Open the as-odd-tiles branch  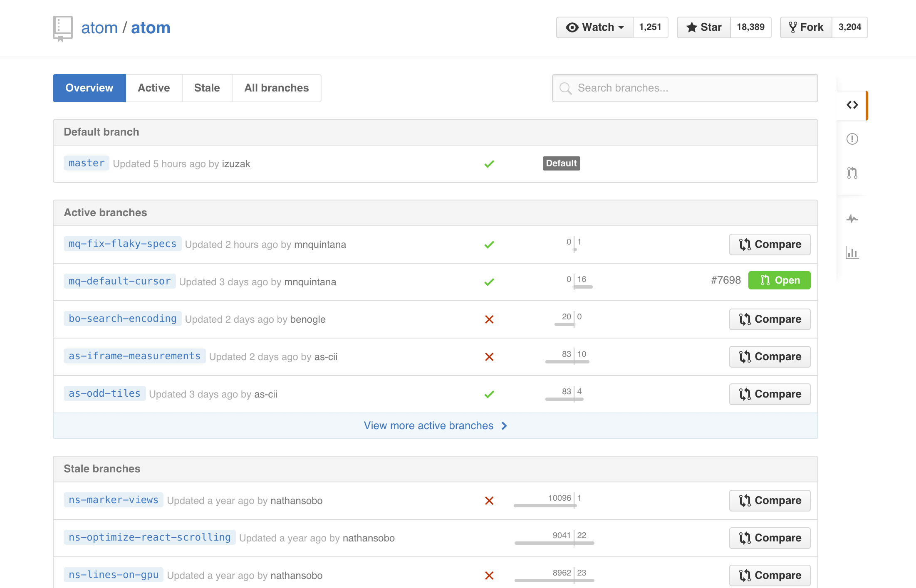pyautogui.click(x=105, y=393)
